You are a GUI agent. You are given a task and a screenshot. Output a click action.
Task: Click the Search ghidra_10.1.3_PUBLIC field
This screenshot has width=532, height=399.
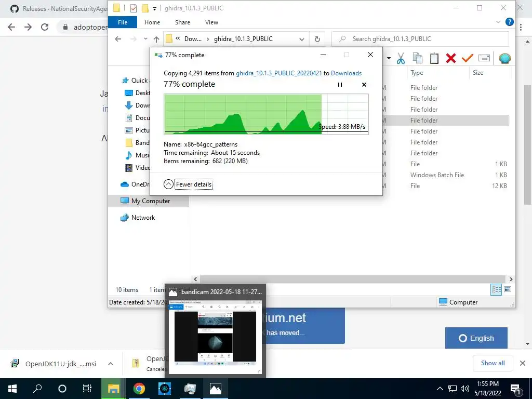(420, 39)
